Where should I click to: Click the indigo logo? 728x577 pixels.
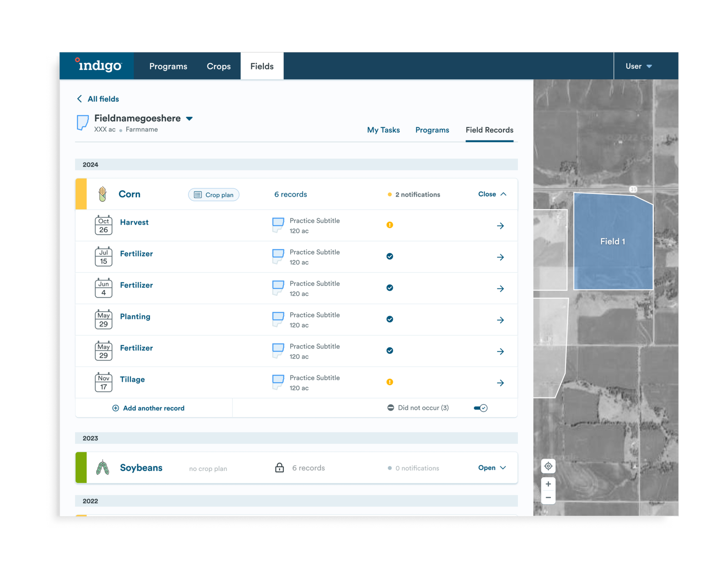coord(98,65)
